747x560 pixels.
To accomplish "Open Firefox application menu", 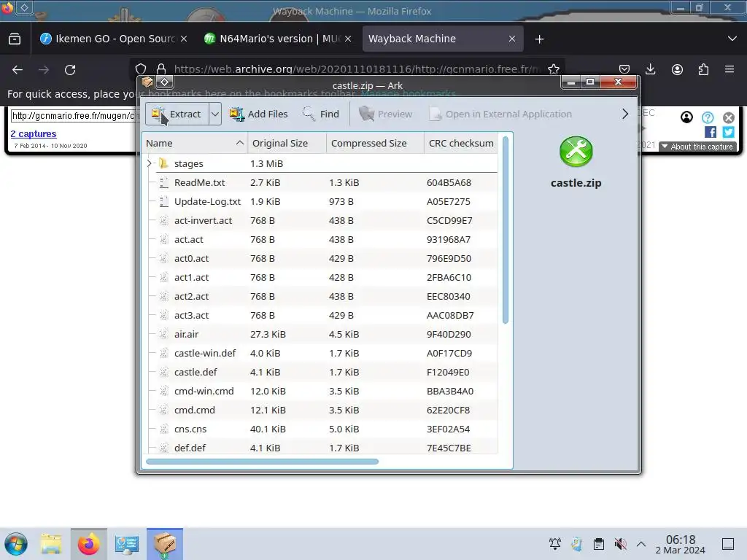I will [729, 70].
